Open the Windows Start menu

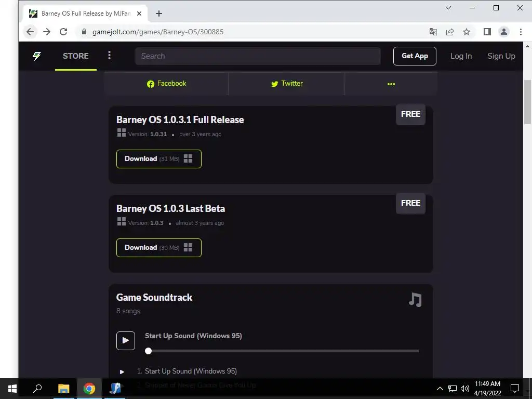[x=12, y=389]
